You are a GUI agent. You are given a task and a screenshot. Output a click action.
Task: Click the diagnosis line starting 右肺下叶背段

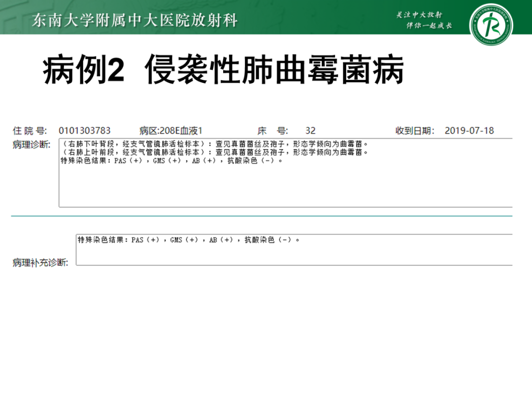215,144
